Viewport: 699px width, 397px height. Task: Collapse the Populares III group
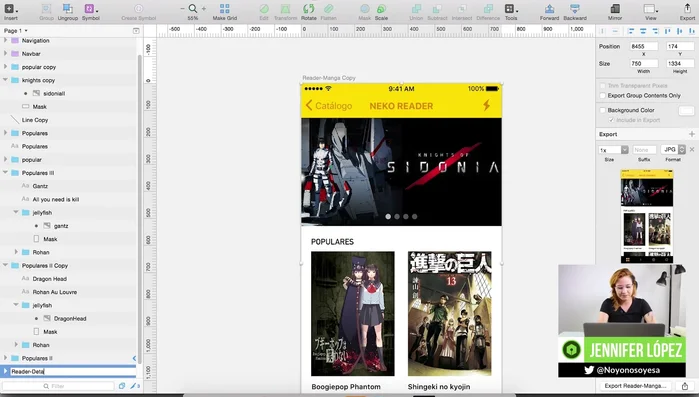(5, 172)
